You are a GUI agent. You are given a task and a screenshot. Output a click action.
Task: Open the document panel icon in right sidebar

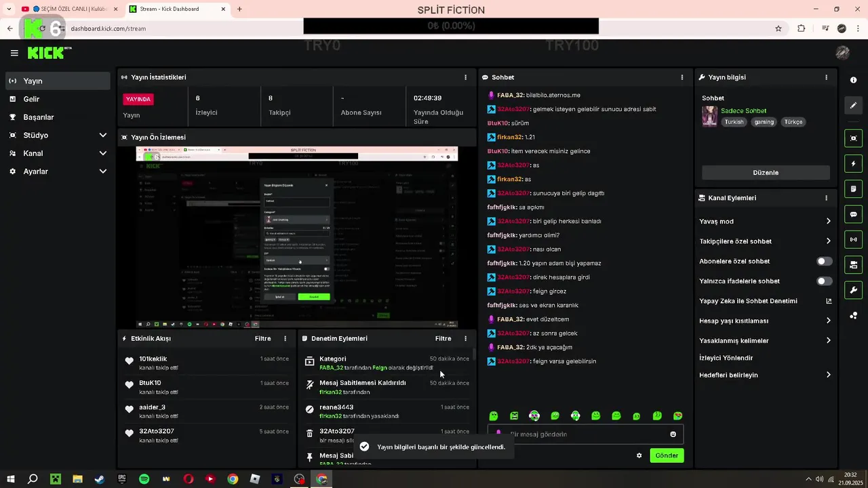[x=853, y=188]
